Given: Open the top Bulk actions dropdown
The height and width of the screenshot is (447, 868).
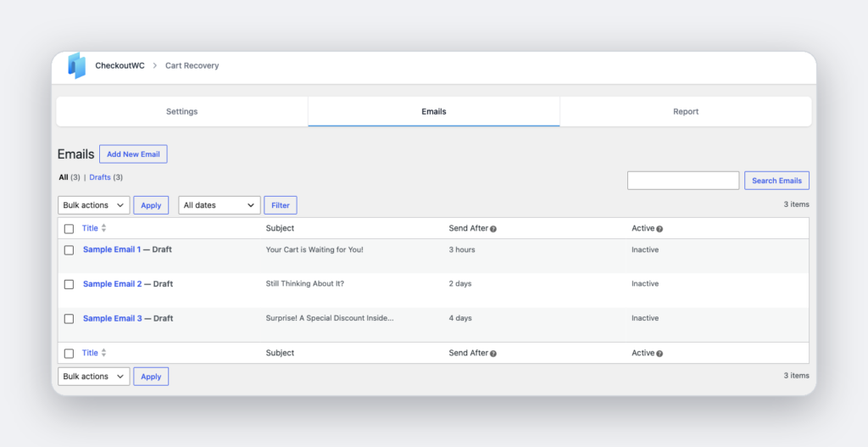Looking at the screenshot, I should (x=93, y=205).
